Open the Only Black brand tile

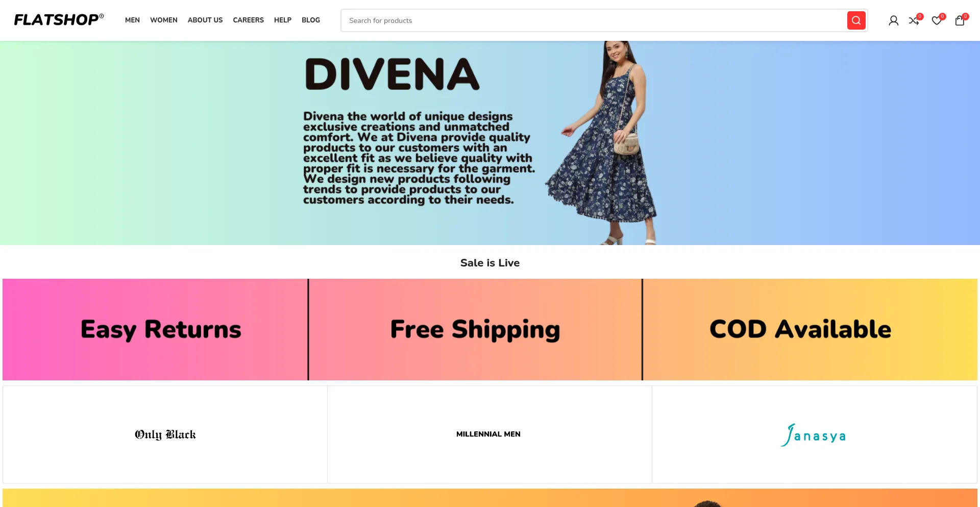(165, 434)
